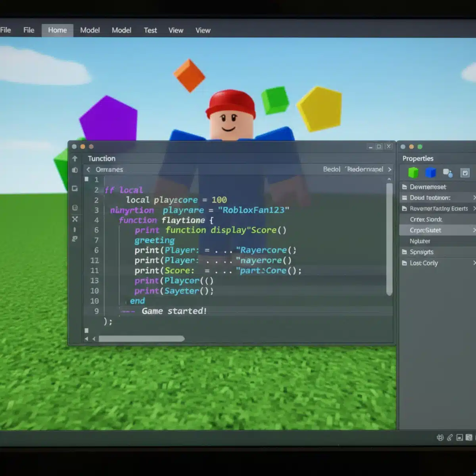Click the framed-box icon in the Properties panel

(465, 173)
